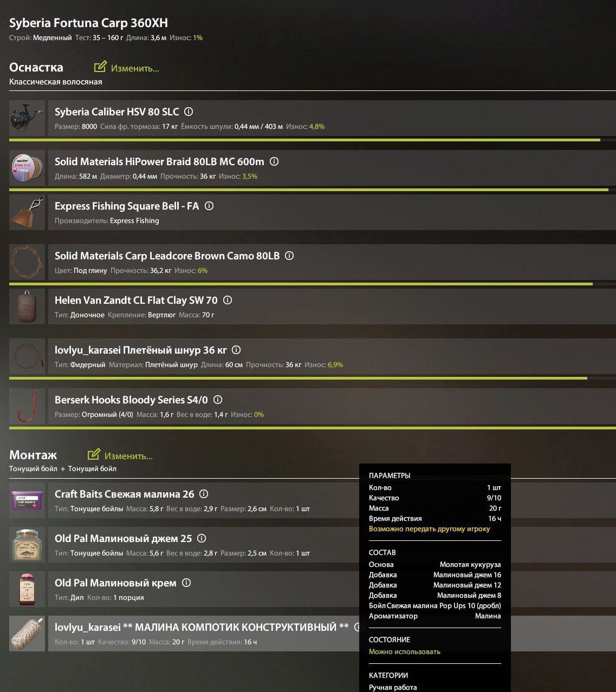Open info icon for Old Pal Малиновый крем
This screenshot has height=692, width=616.
(186, 583)
